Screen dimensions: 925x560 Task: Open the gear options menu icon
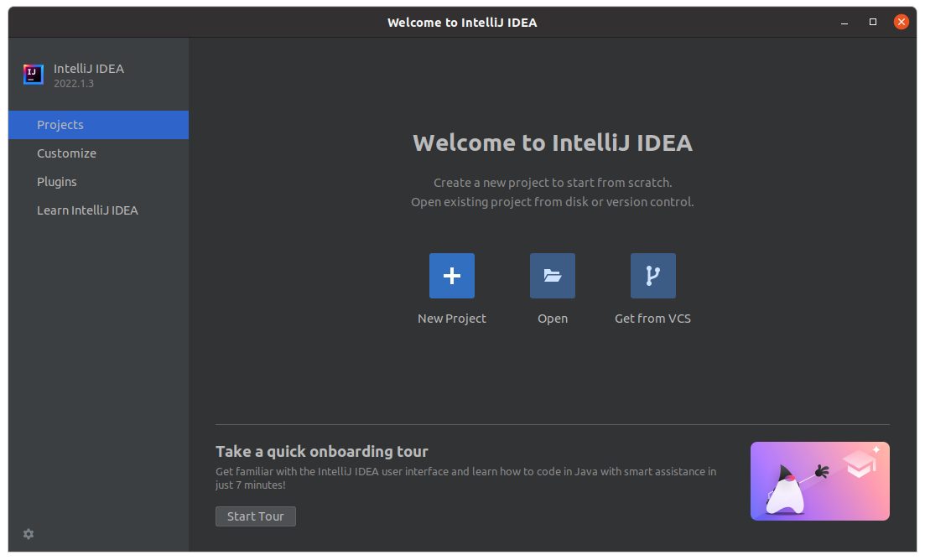point(29,534)
